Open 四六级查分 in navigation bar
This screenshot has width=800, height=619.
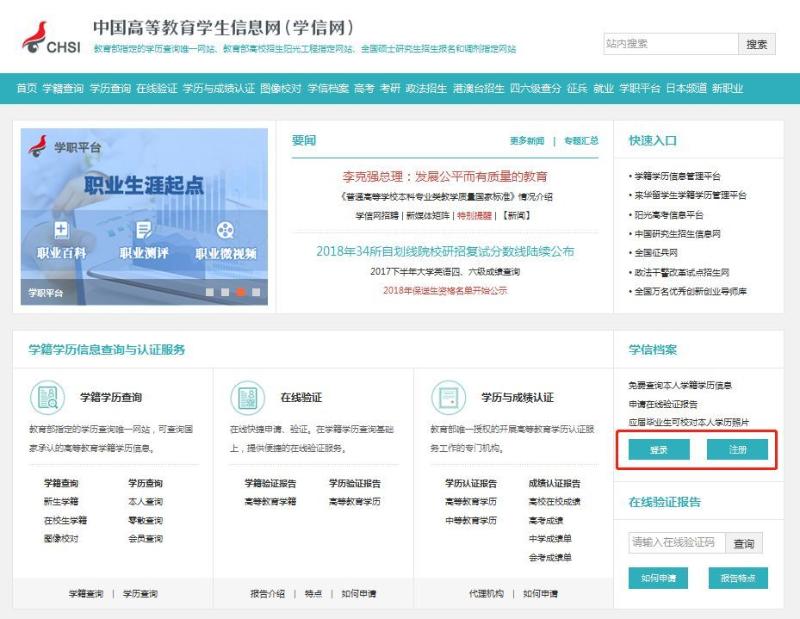tap(535, 88)
